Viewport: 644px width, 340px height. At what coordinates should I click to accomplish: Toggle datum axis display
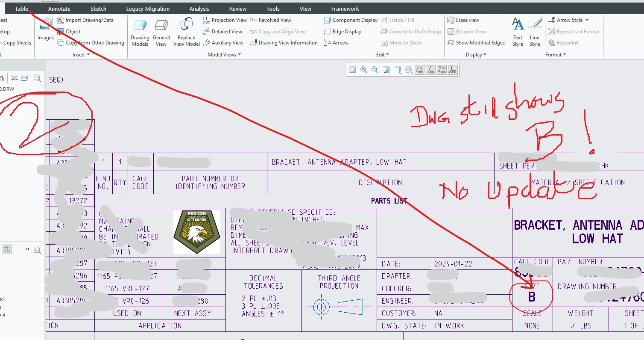point(430,70)
